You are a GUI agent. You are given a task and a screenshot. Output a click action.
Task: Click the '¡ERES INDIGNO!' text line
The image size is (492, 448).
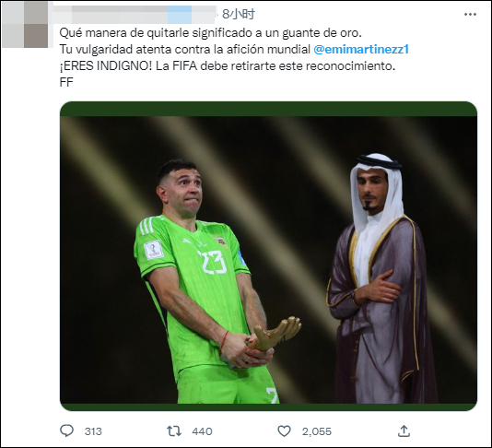pyautogui.click(x=228, y=66)
